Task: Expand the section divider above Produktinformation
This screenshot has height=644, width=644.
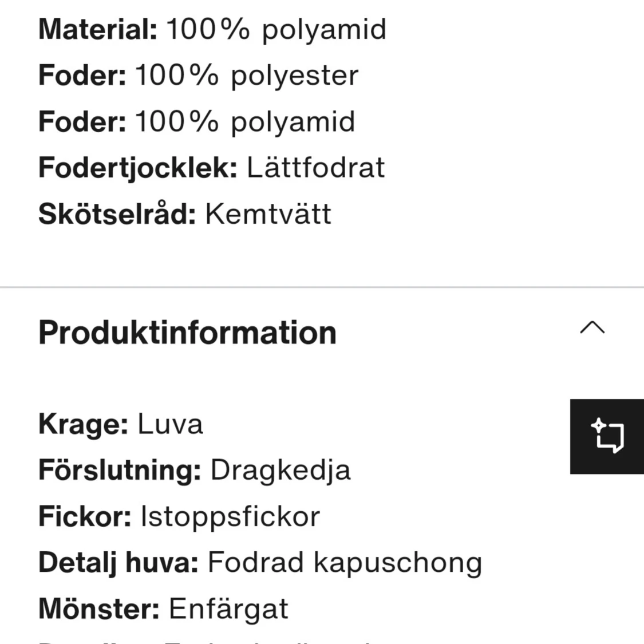Action: [x=322, y=285]
